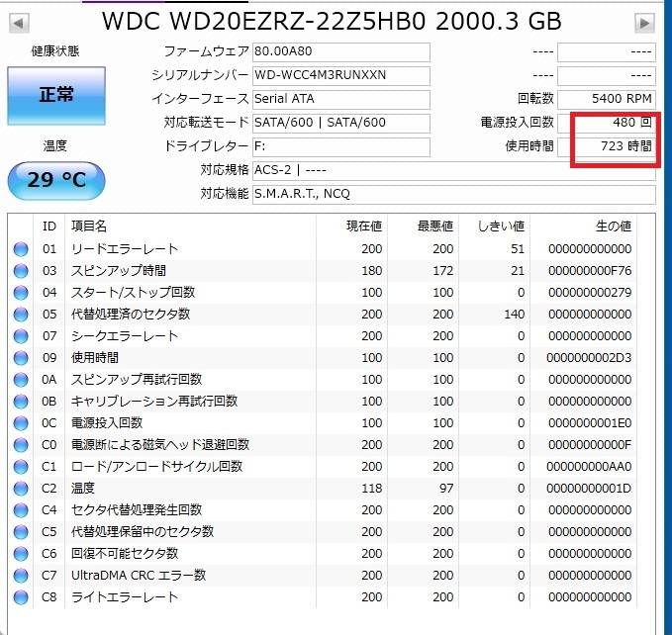Select the ロード/アンロードサイクル回数 row name
Image resolution: width=672 pixels, height=635 pixels.
coord(156,467)
